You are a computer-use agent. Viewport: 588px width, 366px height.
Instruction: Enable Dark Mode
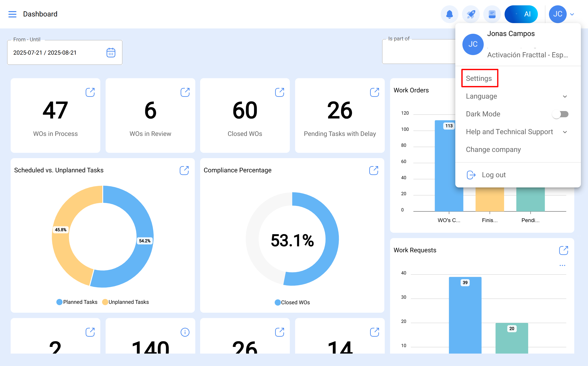coord(560,114)
